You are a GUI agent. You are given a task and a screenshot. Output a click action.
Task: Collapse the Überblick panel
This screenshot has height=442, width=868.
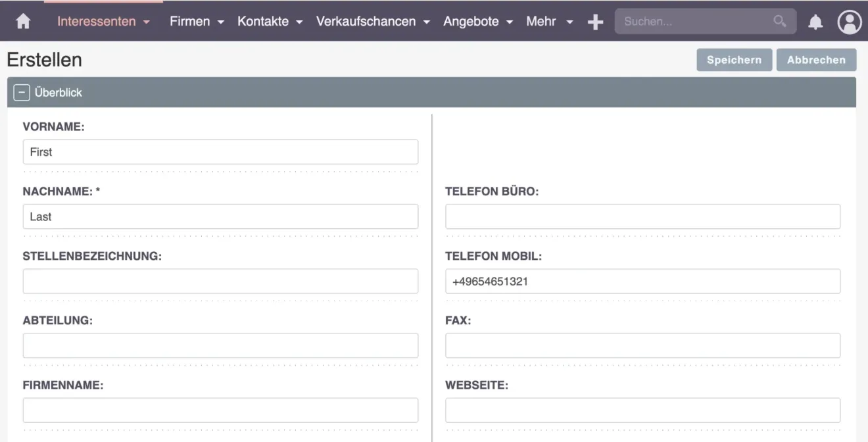click(x=20, y=92)
